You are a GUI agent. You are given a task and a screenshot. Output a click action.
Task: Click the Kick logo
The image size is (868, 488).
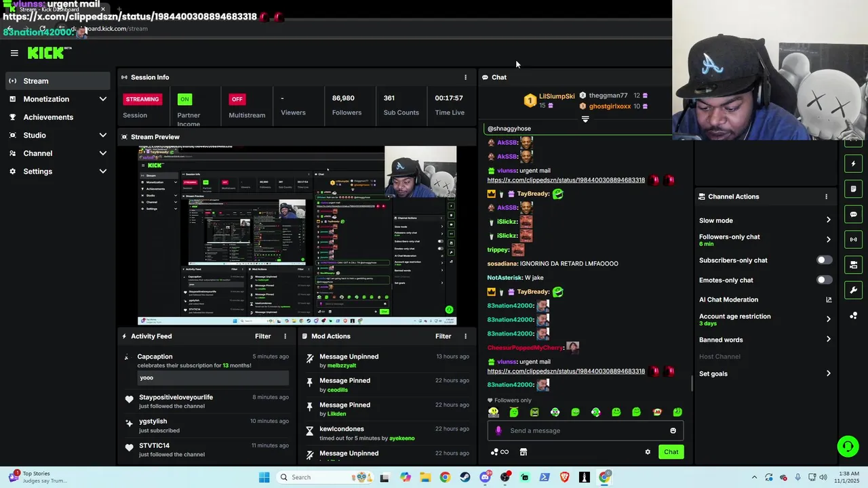(49, 53)
